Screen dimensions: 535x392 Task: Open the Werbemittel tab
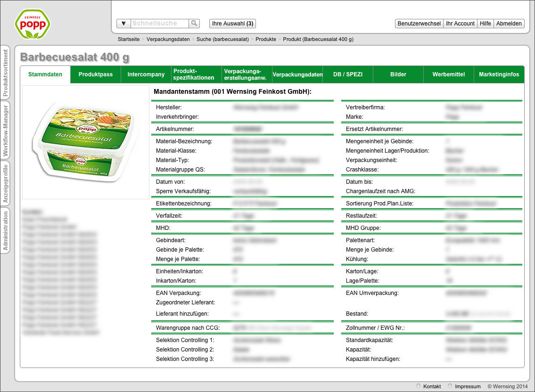click(449, 74)
